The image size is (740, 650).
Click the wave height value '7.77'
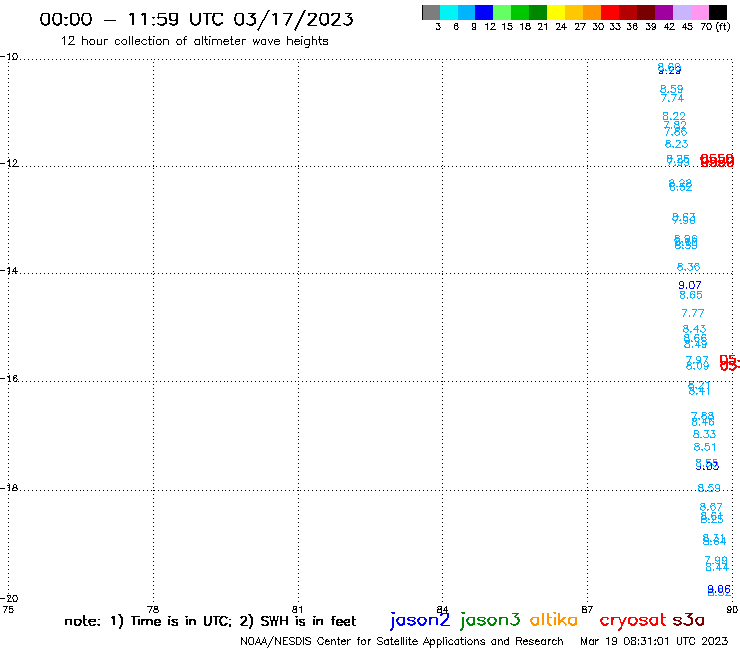point(693,313)
